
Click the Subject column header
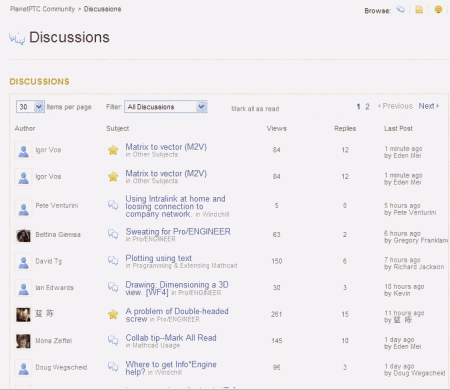pos(118,128)
